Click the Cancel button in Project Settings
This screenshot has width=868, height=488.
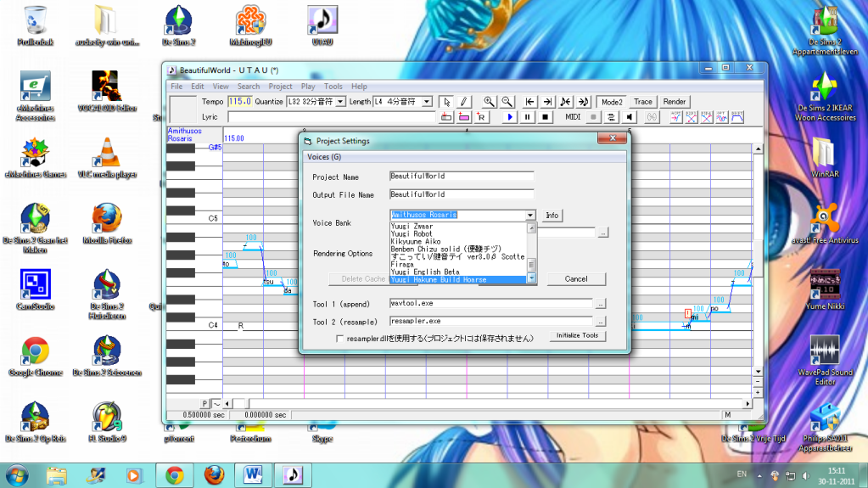tap(576, 278)
